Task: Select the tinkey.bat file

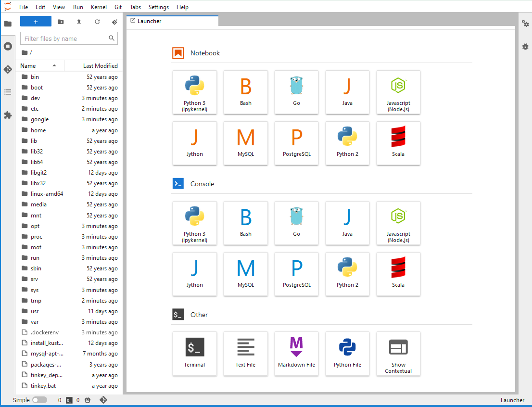Action: (x=69, y=386)
